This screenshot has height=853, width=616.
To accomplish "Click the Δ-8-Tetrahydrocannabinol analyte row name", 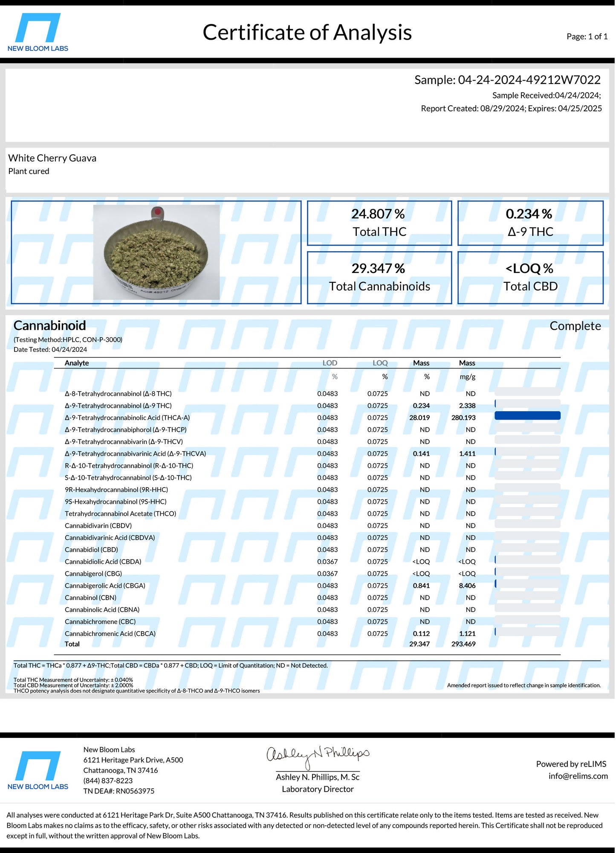I will click(x=118, y=394).
